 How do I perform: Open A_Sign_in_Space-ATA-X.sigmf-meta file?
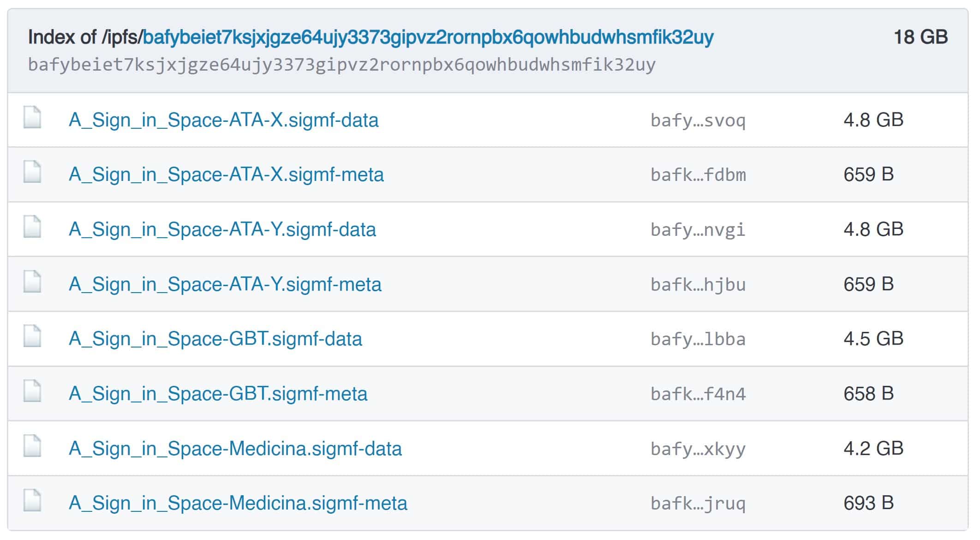click(x=226, y=174)
